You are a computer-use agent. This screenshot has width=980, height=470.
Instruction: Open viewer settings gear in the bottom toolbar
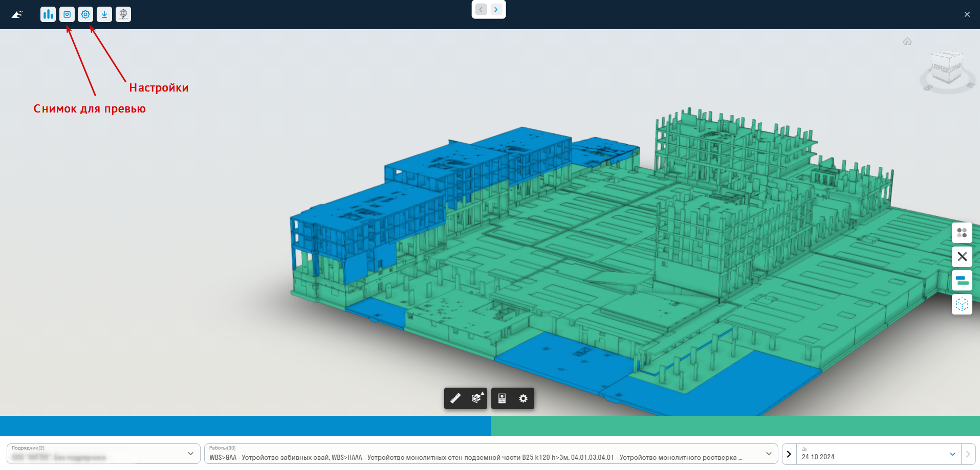coord(523,398)
